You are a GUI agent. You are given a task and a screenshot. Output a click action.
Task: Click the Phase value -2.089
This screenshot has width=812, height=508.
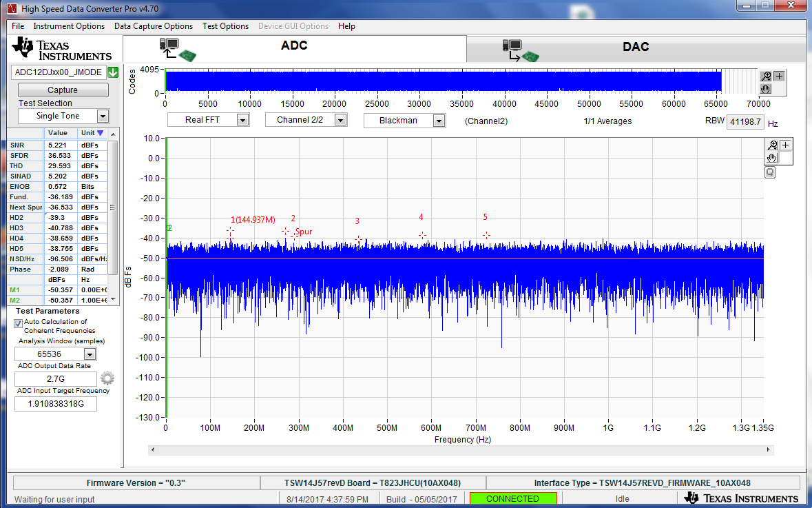59,270
